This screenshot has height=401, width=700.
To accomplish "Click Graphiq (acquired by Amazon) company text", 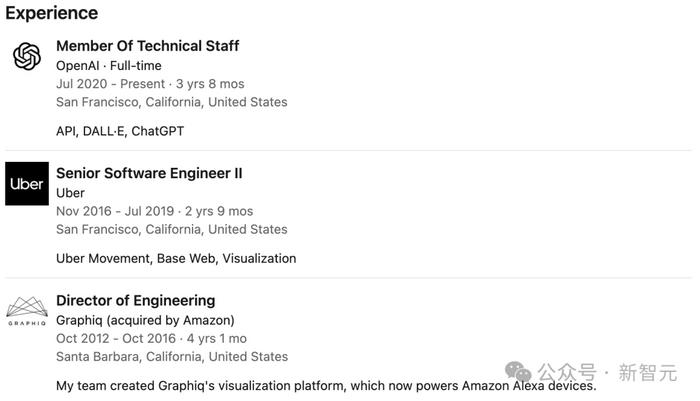I will coord(145,320).
